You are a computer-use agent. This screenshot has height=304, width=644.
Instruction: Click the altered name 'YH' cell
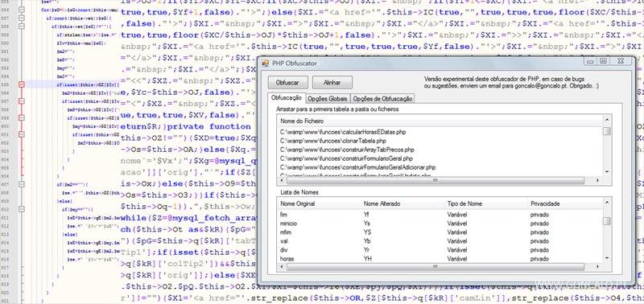367,259
